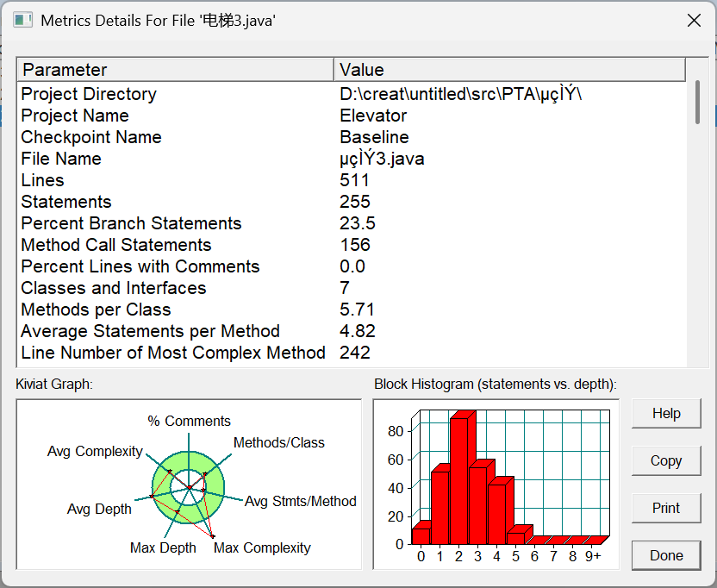Sort by the Value column header
This screenshot has height=588, width=717.
(510, 70)
